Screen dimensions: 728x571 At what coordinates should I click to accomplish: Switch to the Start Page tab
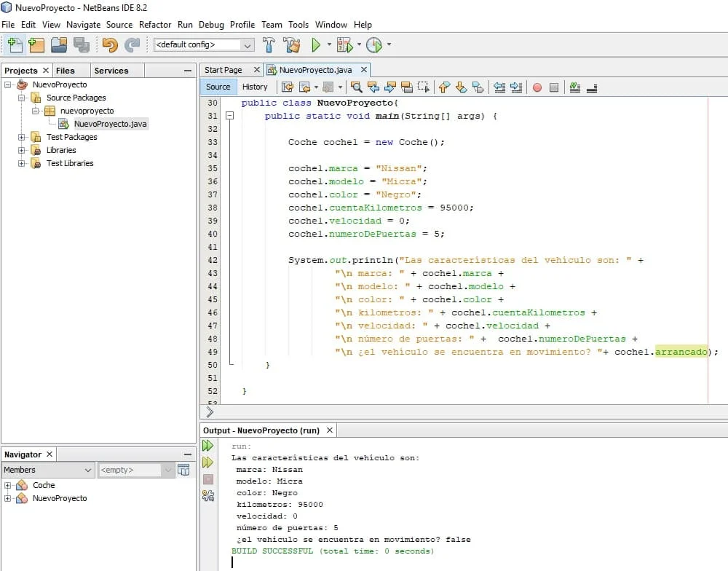223,70
